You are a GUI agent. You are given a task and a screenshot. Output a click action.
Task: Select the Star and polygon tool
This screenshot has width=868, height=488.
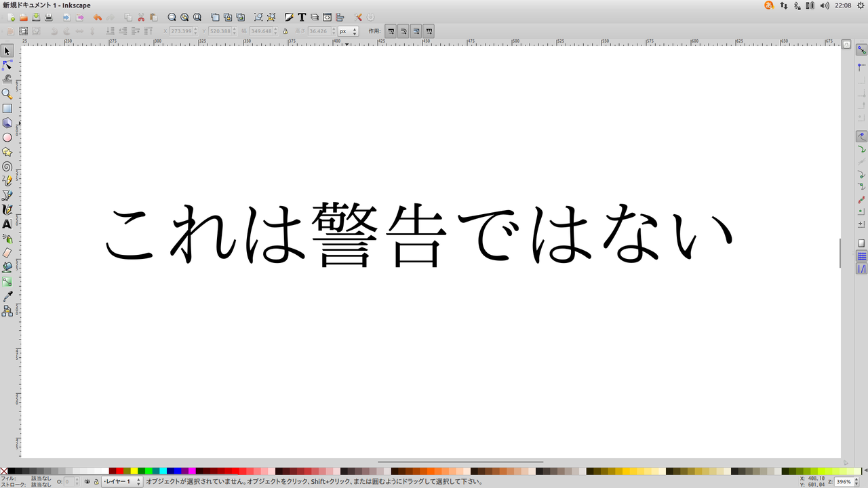(7, 152)
